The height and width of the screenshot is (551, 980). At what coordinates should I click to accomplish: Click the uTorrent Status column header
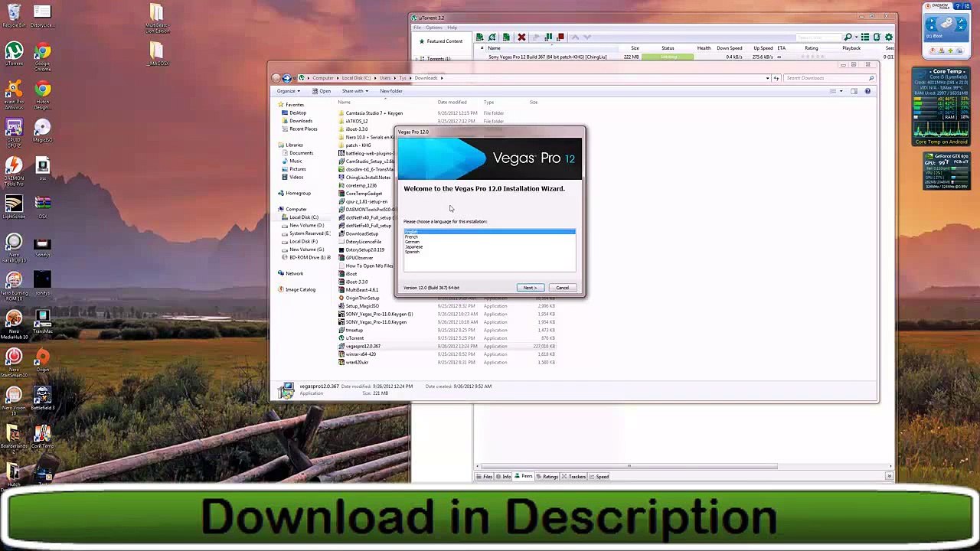tap(668, 48)
